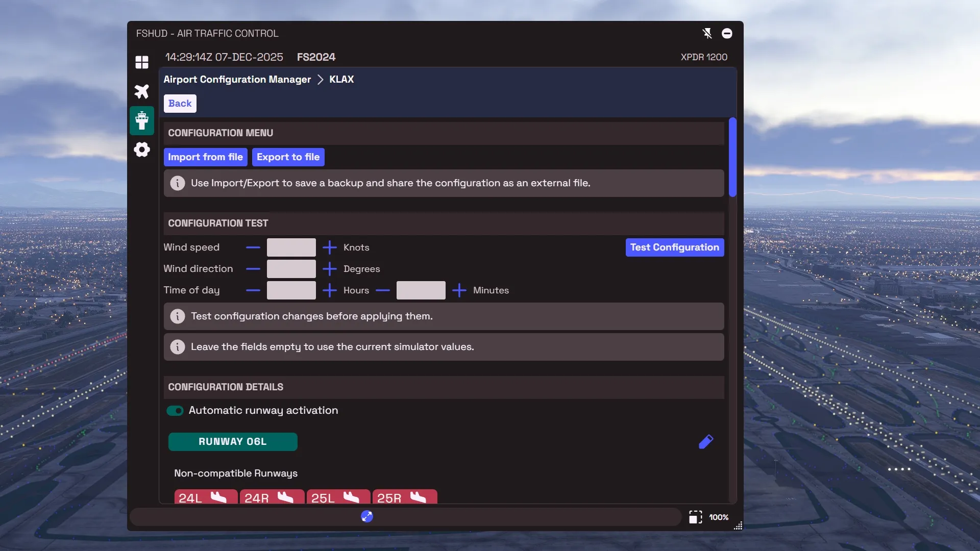Open the dashboard panel via grid icon

pyautogui.click(x=142, y=62)
